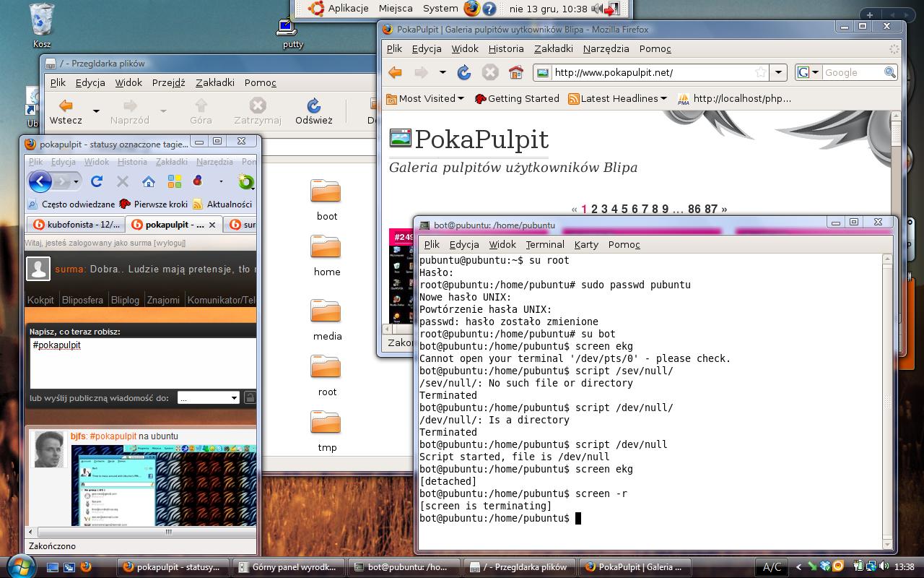Click the green ring toolbar icon
This screenshot has width=924, height=578.
[x=247, y=181]
